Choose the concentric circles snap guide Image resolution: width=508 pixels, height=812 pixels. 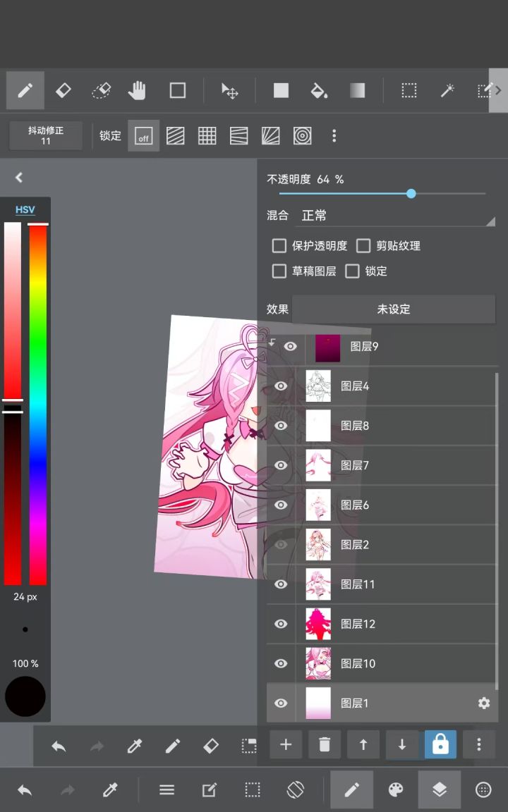tap(302, 135)
